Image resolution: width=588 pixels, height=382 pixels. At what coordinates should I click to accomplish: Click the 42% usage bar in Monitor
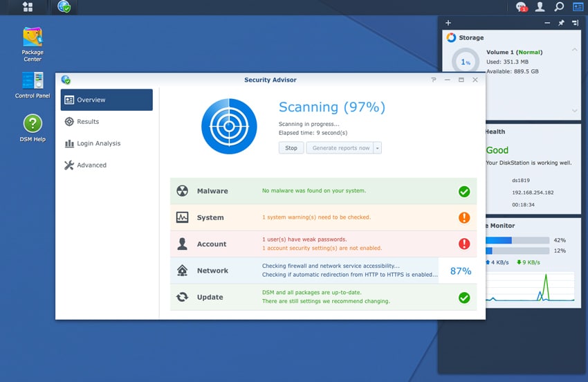517,240
